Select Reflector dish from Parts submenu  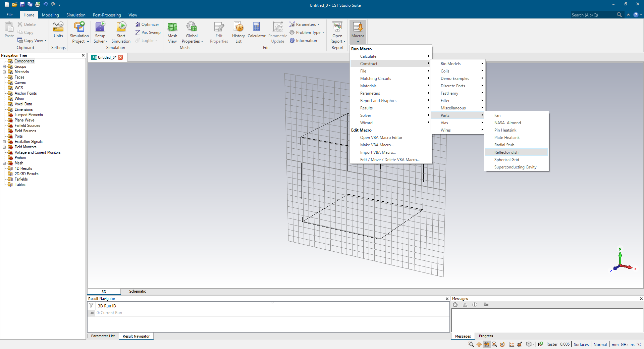pos(506,152)
